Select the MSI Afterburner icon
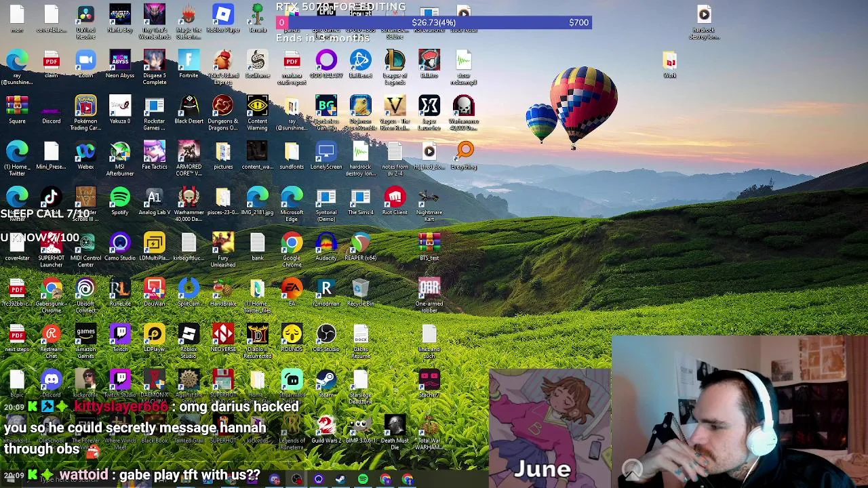Image resolution: width=868 pixels, height=488 pixels. click(x=120, y=158)
